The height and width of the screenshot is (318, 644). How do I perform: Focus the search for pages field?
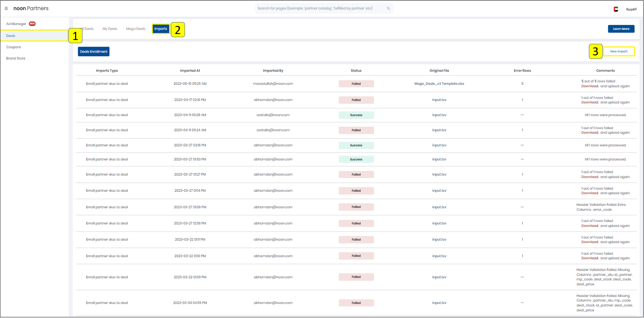point(319,8)
